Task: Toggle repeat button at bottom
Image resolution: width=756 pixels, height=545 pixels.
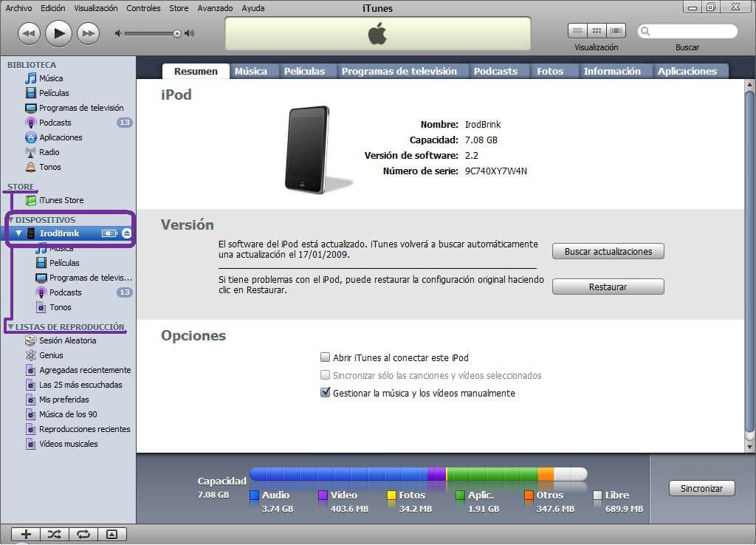Action: pyautogui.click(x=83, y=534)
